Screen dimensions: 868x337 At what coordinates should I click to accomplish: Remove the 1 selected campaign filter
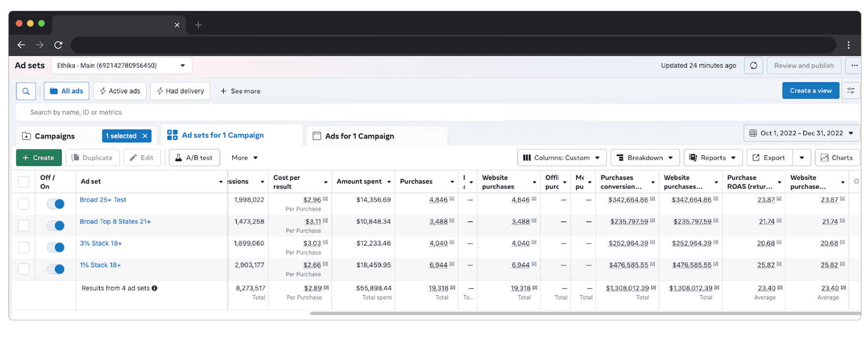click(145, 136)
